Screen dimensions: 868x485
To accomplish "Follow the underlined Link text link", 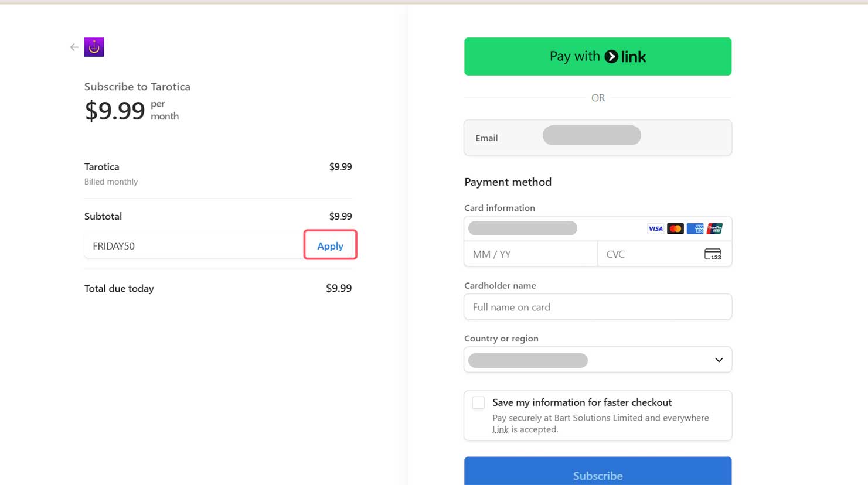I will click(501, 429).
